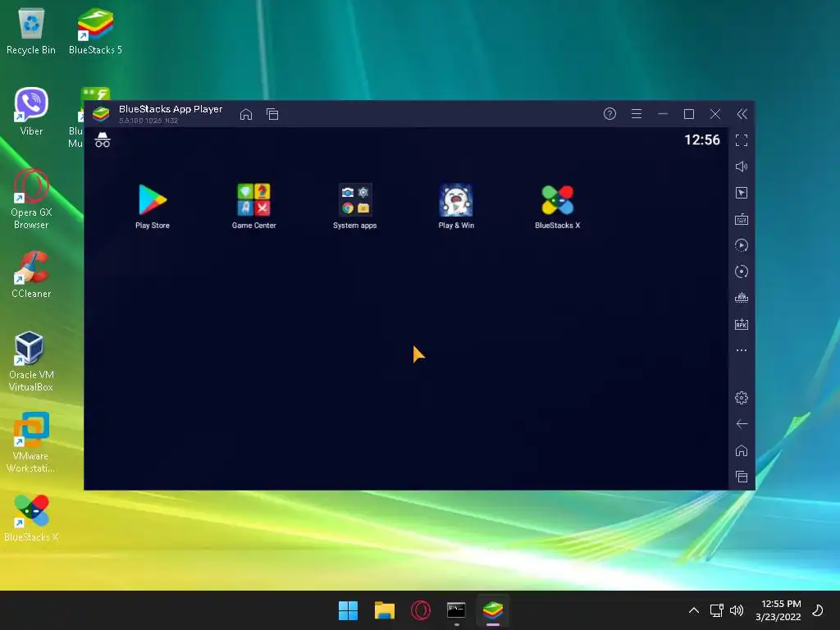Open taskbar volume control
Image resolution: width=840 pixels, height=630 pixels.
point(737,610)
